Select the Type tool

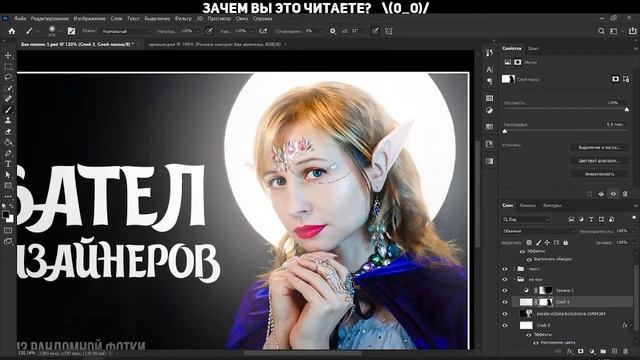tap(8, 164)
